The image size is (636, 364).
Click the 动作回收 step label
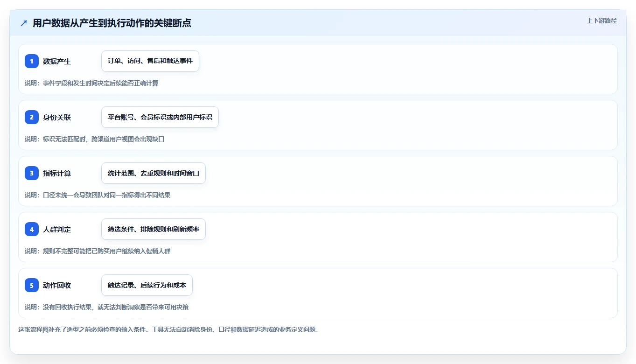[x=57, y=285]
